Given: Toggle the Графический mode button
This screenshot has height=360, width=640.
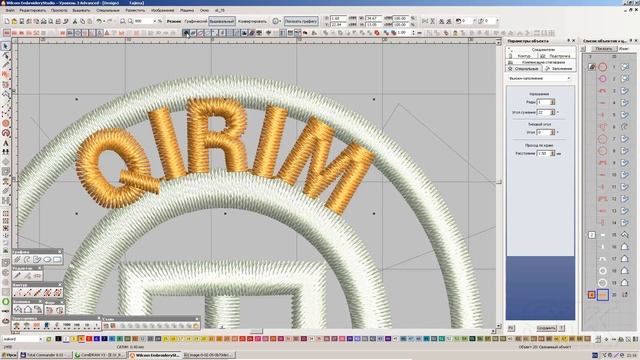Looking at the screenshot, I should pyautogui.click(x=196, y=21).
